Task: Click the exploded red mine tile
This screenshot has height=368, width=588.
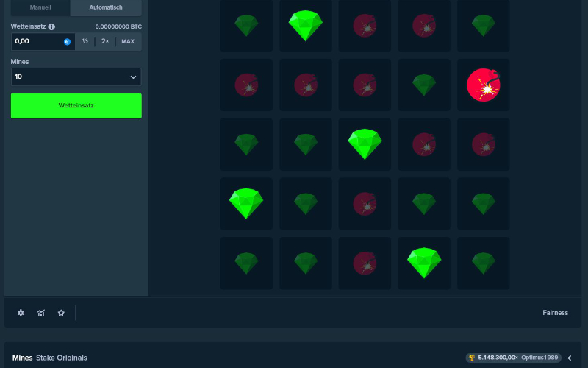Action: point(483,85)
